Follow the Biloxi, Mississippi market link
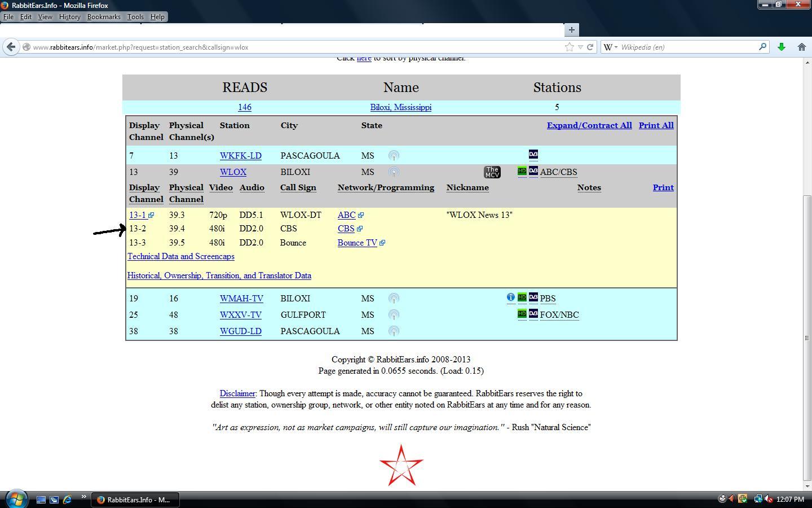The height and width of the screenshot is (508, 812). click(401, 107)
